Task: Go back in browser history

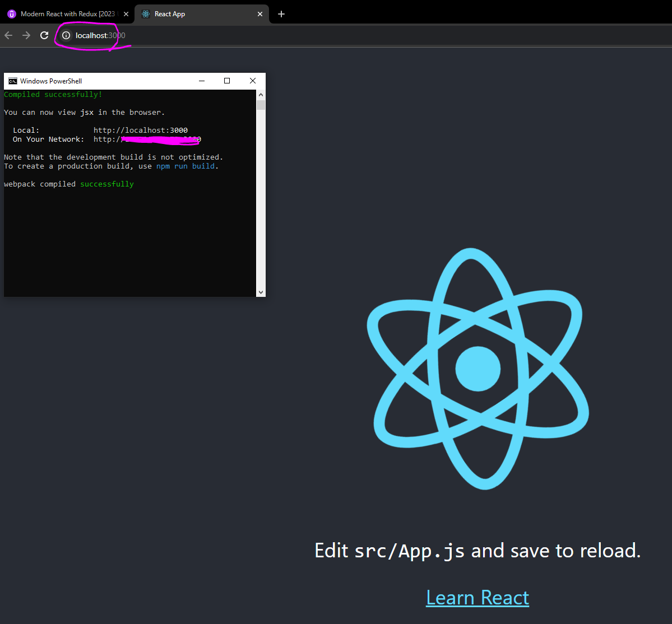Action: click(x=8, y=35)
